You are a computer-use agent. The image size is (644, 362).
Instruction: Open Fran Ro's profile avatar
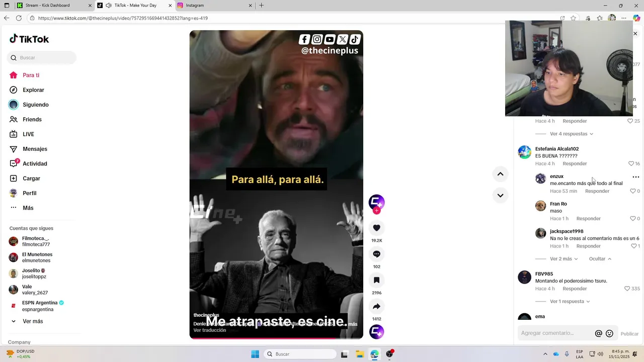tap(540, 206)
